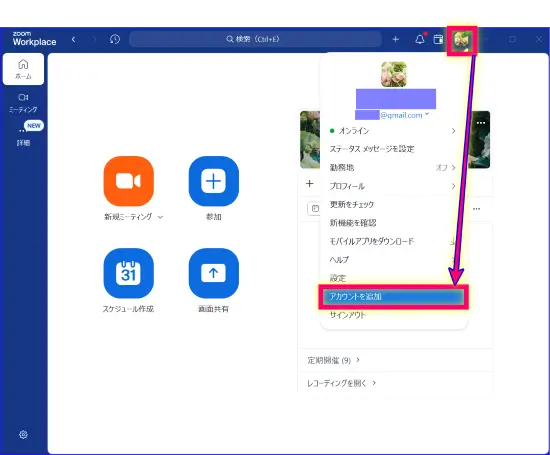The width and height of the screenshot is (550, 455).
Task: Select 更新をチェック
Action: pos(394,204)
